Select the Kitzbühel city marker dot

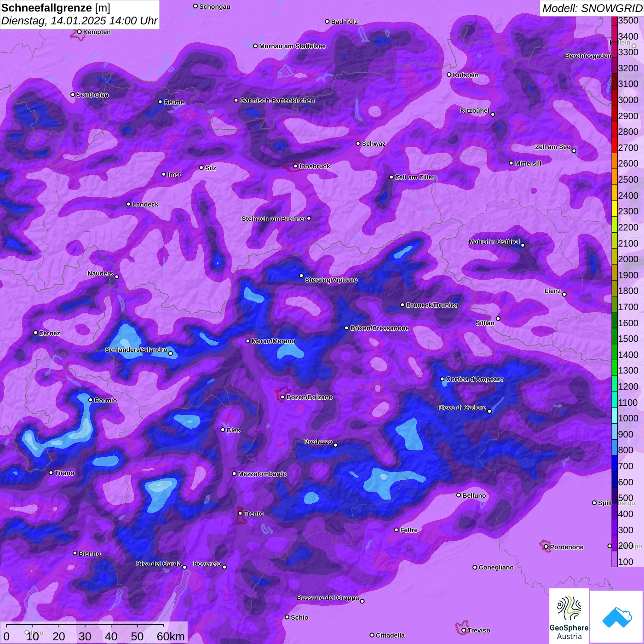[493, 115]
